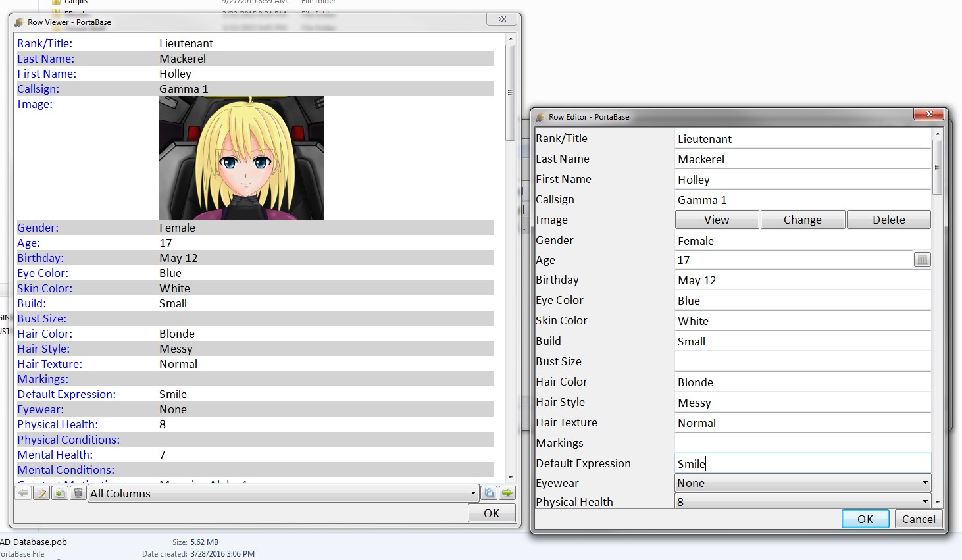The image size is (962, 560).
Task: Click the Last Name field showing Mackerel
Action: 803,159
